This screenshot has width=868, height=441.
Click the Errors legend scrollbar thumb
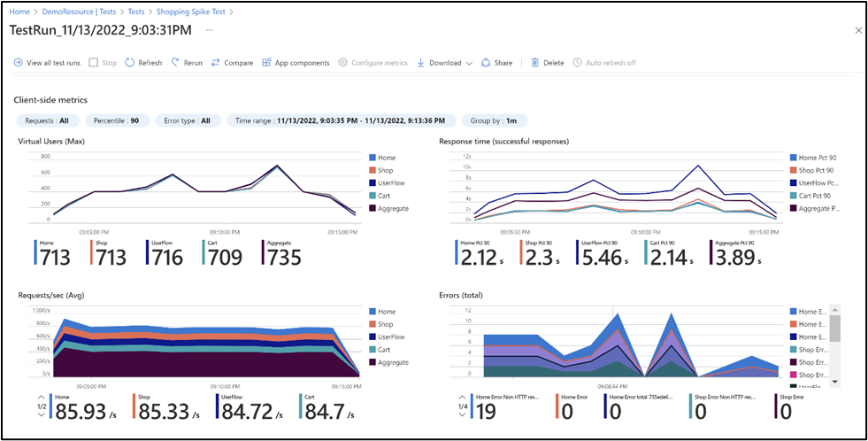(x=833, y=328)
